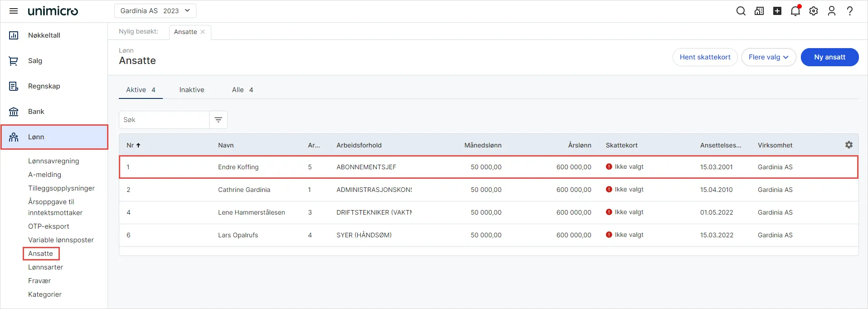Click the search magnifier icon
Image resolution: width=868 pixels, height=309 pixels.
[741, 11]
